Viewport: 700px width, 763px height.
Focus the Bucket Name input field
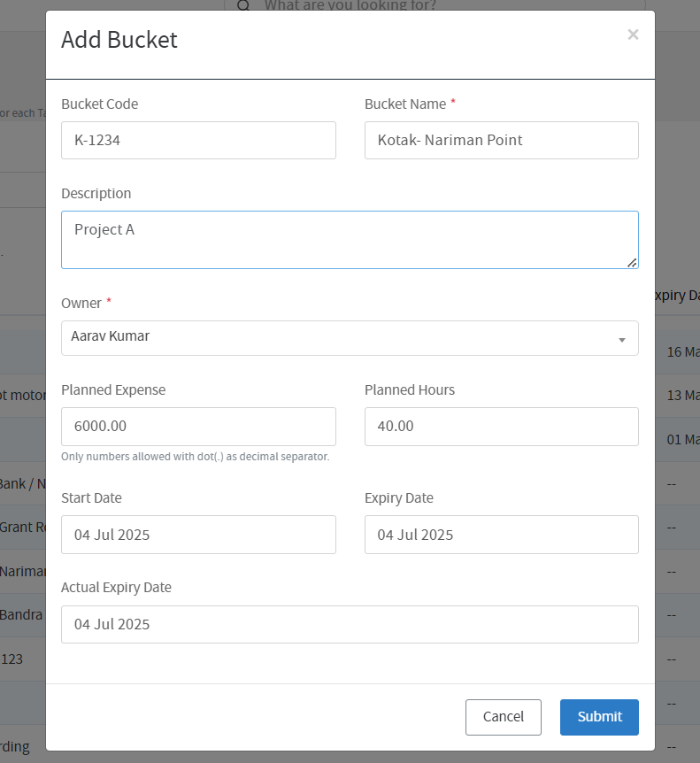pos(501,140)
